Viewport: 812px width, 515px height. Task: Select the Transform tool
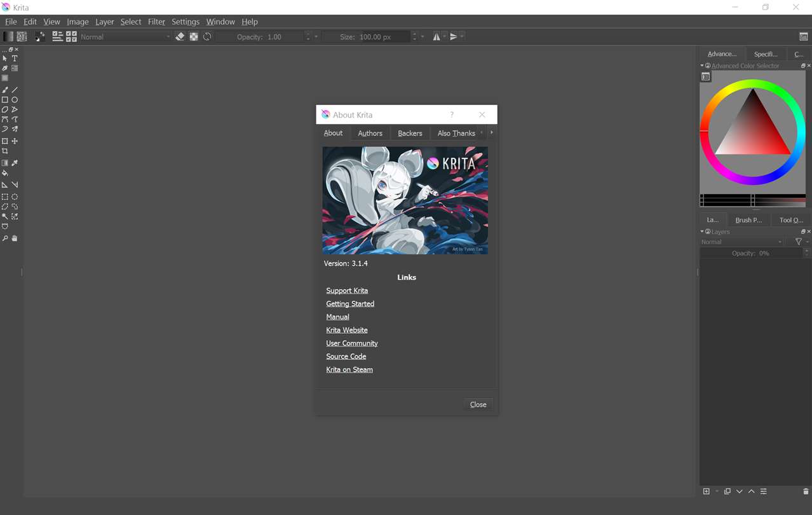pyautogui.click(x=5, y=141)
